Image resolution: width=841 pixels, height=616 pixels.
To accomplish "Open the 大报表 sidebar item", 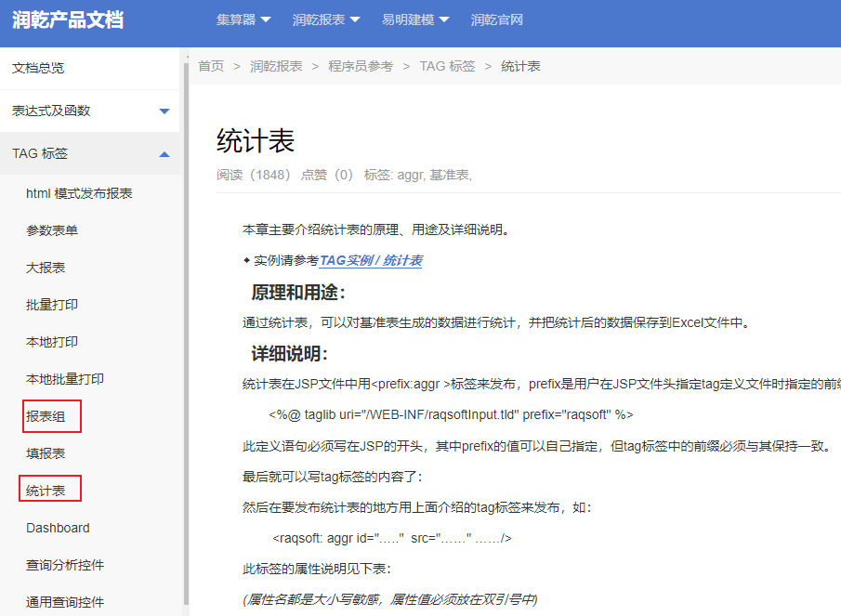I will (46, 268).
